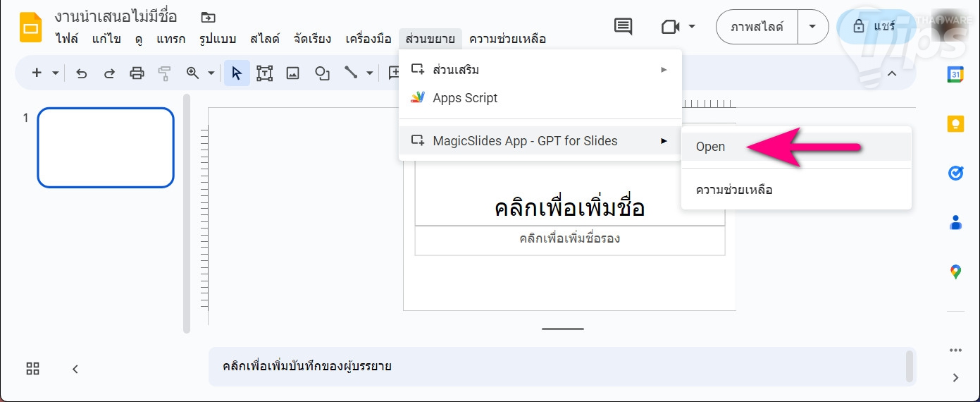Image resolution: width=980 pixels, height=402 pixels.
Task: Click the Zoom magnifier icon
Action: pyautogui.click(x=192, y=73)
